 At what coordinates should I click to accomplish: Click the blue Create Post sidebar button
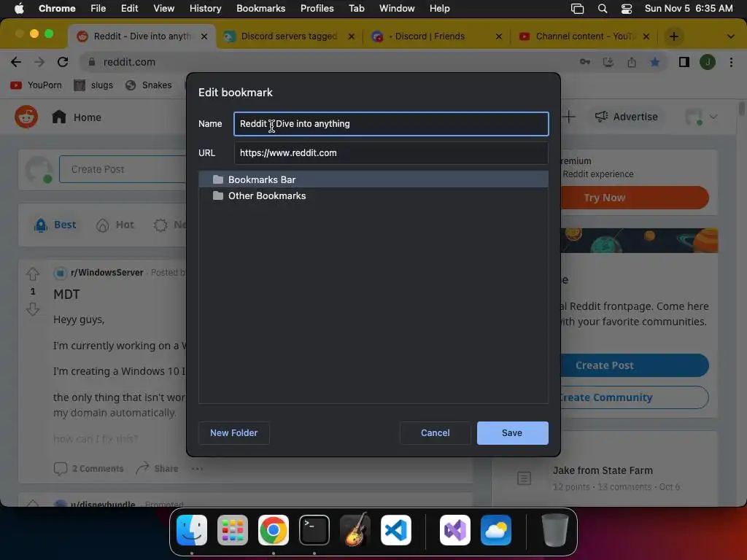point(635,365)
